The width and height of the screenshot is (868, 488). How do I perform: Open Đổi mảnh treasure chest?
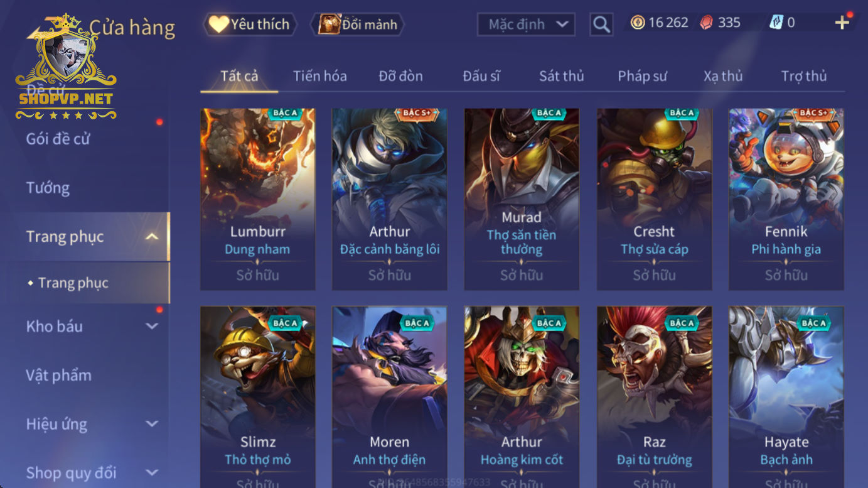358,24
